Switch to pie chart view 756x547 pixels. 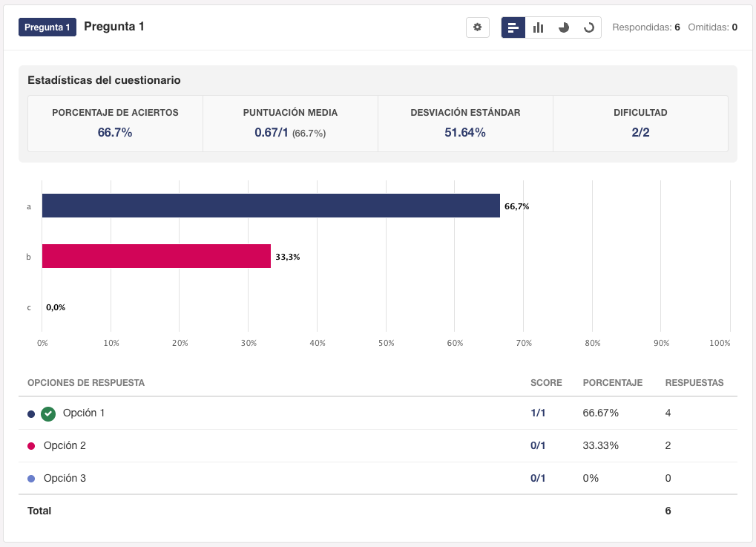pos(564,27)
